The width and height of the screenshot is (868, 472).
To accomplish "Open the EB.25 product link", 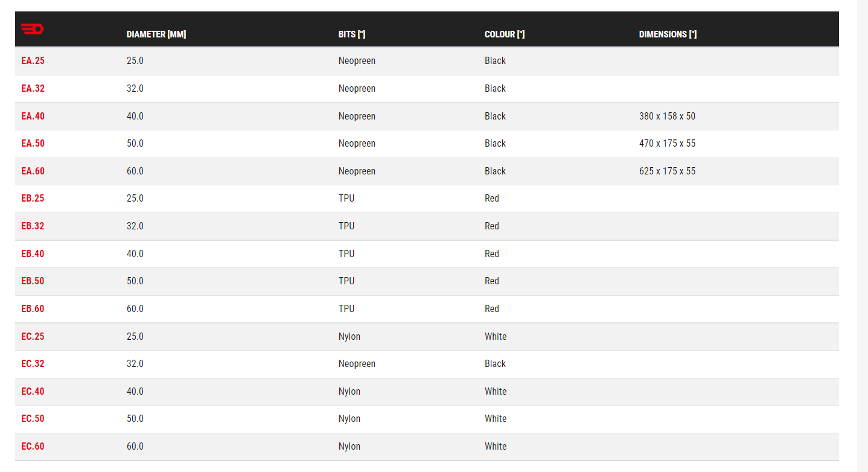I will pos(33,199).
